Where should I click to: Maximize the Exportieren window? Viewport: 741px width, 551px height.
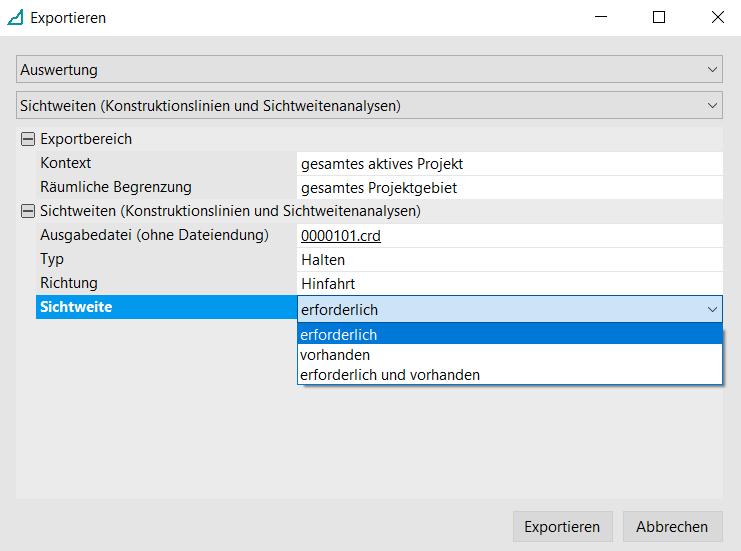(659, 18)
